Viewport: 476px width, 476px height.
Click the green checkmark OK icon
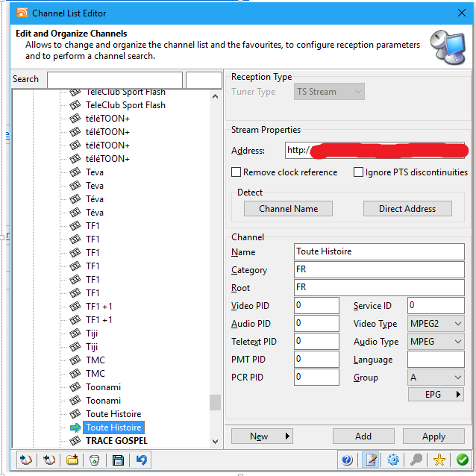463,460
